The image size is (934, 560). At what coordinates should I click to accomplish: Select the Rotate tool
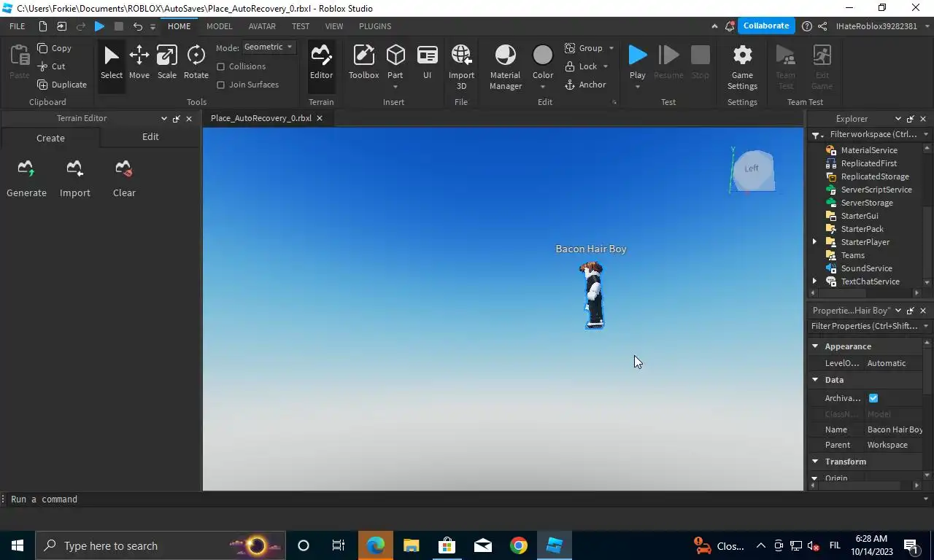[x=196, y=63]
